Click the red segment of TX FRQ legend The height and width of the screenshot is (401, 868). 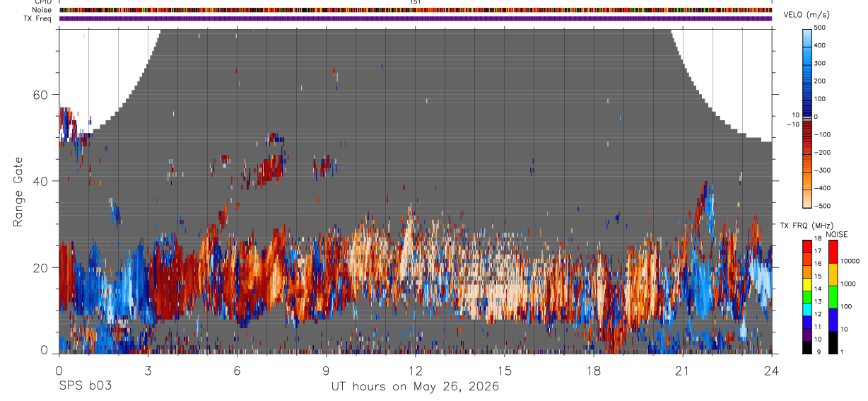807,246
